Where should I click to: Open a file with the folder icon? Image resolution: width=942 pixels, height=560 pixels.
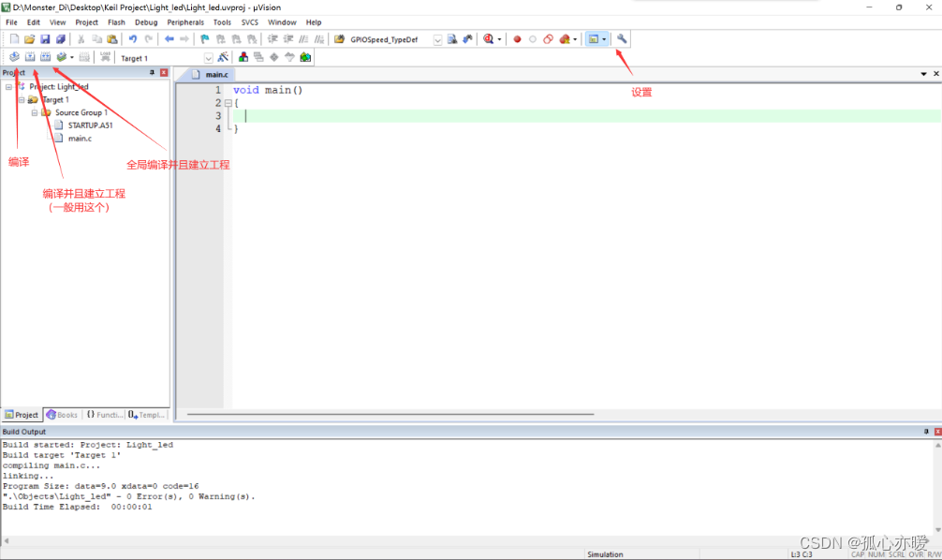(29, 39)
